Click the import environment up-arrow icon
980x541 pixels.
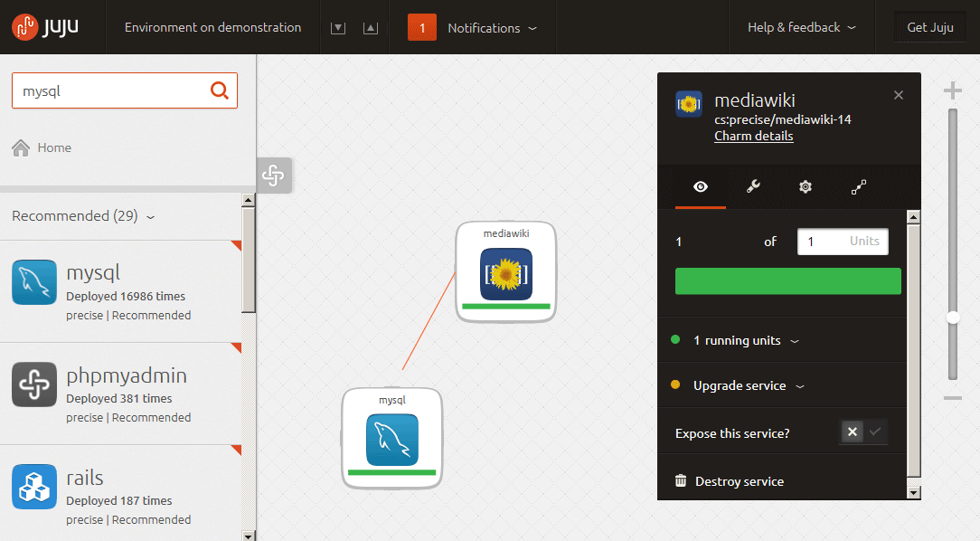coord(371,28)
